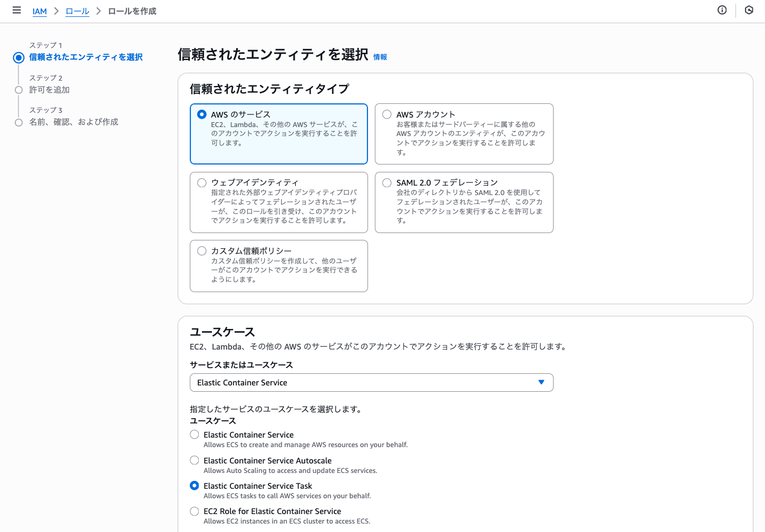This screenshot has height=532, width=765.
Task: Select the AWS アカウント entity type
Action: click(386, 114)
